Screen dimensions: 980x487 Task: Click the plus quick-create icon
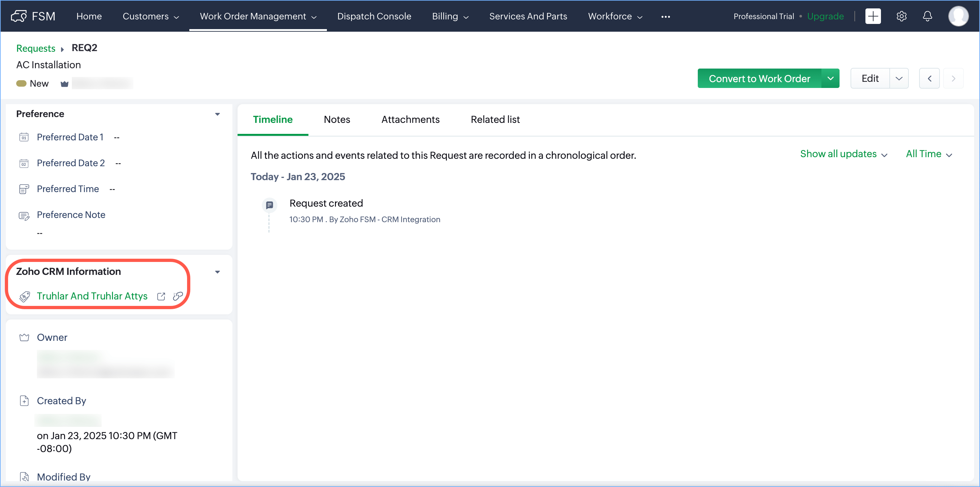[873, 16]
